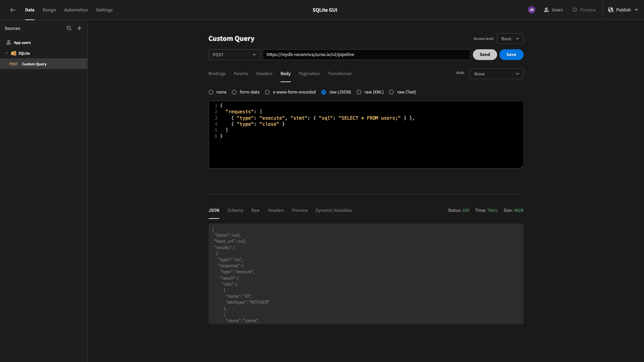Click inside the JSON body editor
This screenshot has height=362, width=644.
[x=366, y=135]
